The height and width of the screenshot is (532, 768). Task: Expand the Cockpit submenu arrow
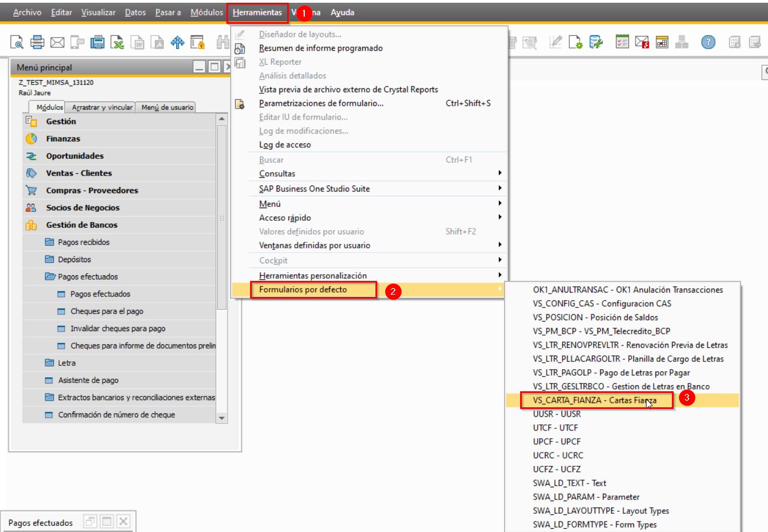pyautogui.click(x=500, y=260)
